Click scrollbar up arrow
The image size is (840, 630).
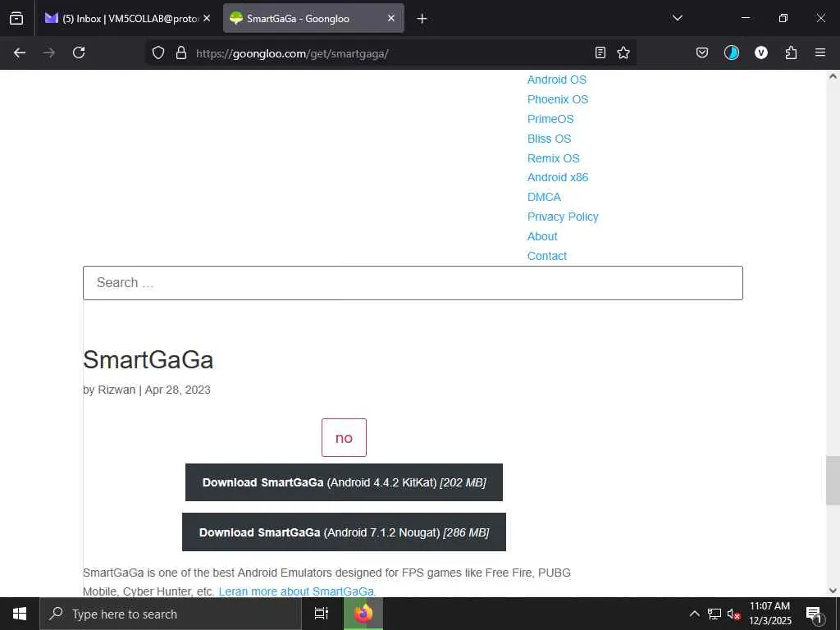(x=833, y=76)
